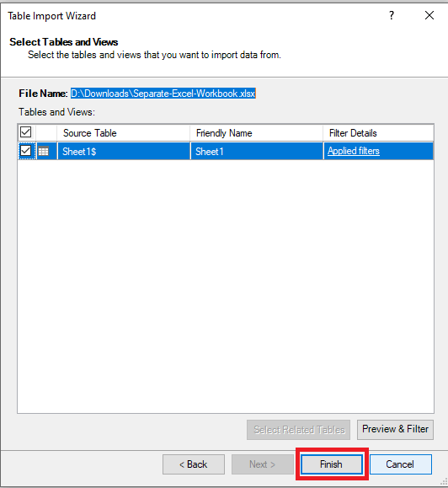
Task: Uncheck the Sheet1$ row checkbox
Action: (x=26, y=151)
